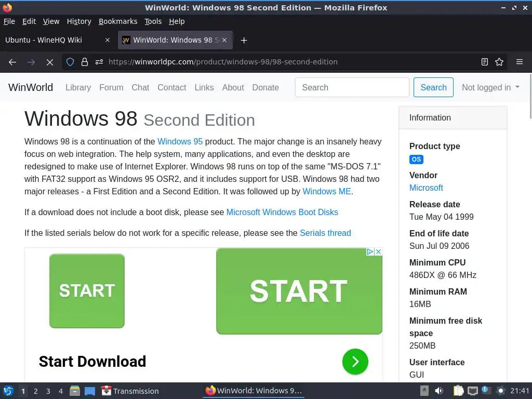
Task: Click the small green START ad button
Action: (x=87, y=291)
